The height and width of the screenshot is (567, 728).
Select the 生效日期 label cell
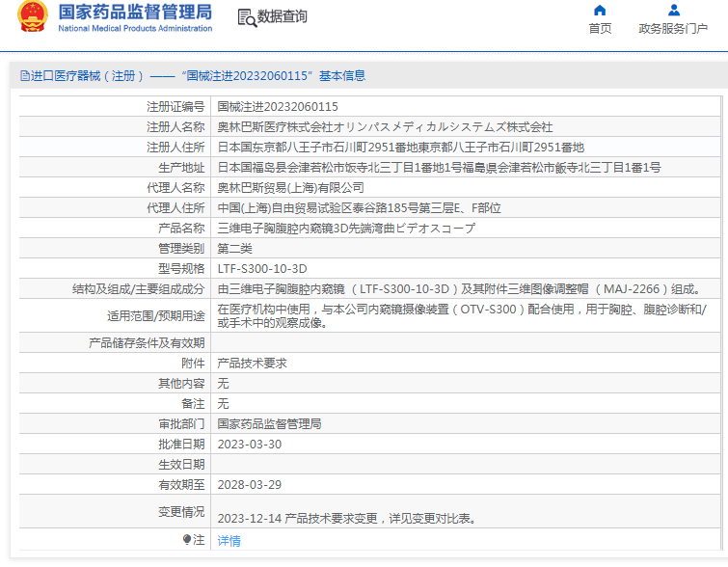181,465
